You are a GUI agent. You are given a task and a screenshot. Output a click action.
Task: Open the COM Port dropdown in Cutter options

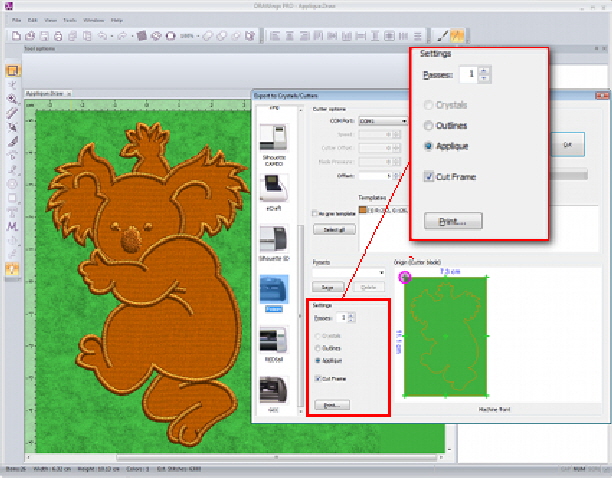pos(383,121)
